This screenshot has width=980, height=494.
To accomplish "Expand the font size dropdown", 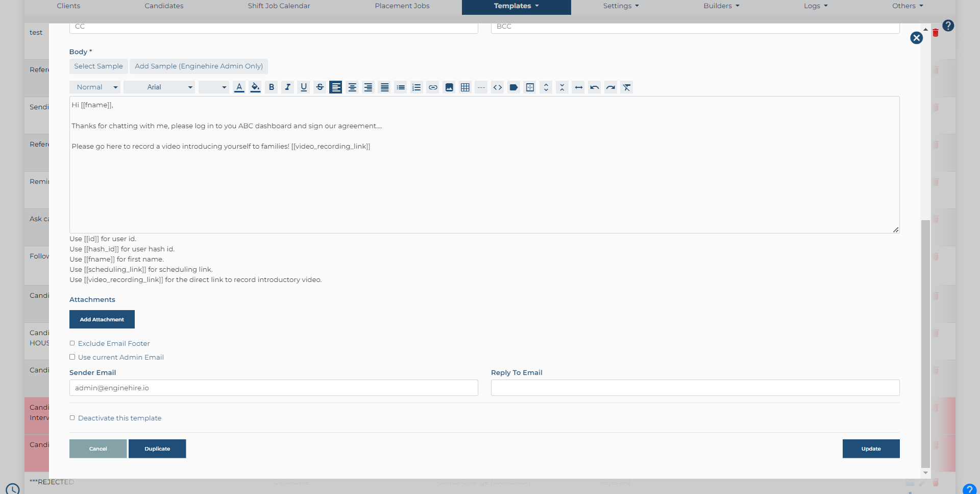I will (x=213, y=87).
